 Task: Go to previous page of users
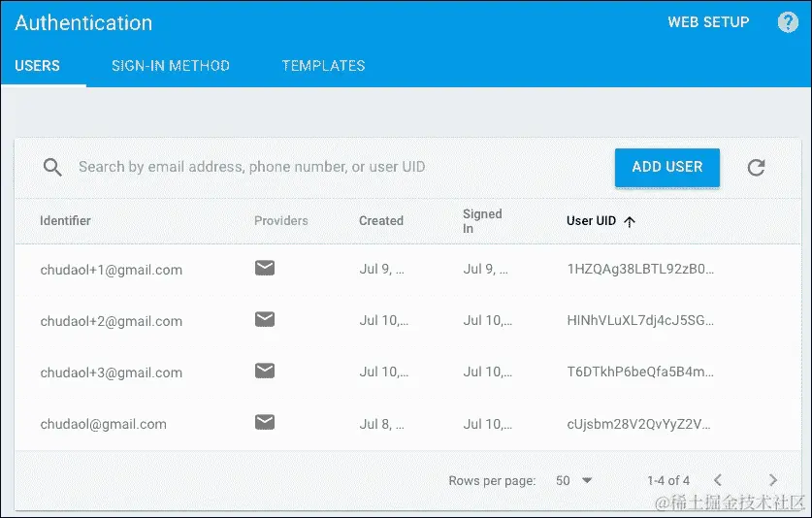point(718,480)
